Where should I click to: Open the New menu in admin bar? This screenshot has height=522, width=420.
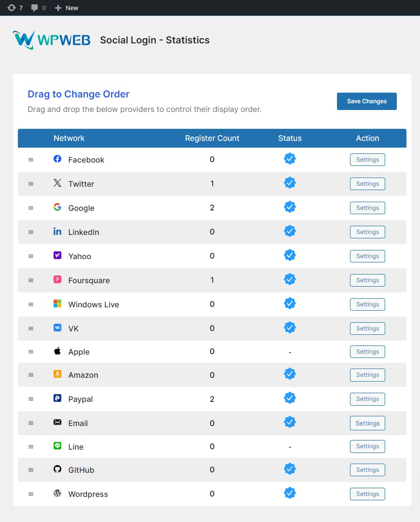(x=67, y=8)
